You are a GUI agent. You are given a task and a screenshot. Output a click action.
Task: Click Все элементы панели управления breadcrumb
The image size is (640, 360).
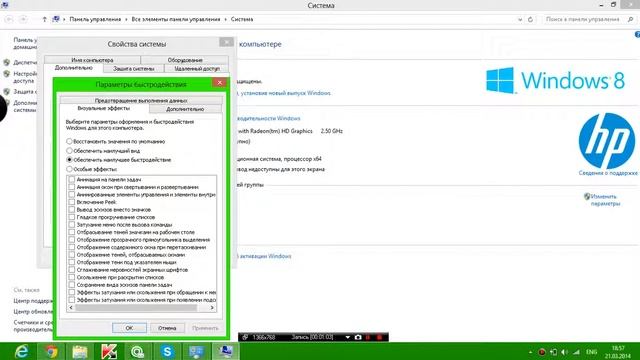point(176,19)
